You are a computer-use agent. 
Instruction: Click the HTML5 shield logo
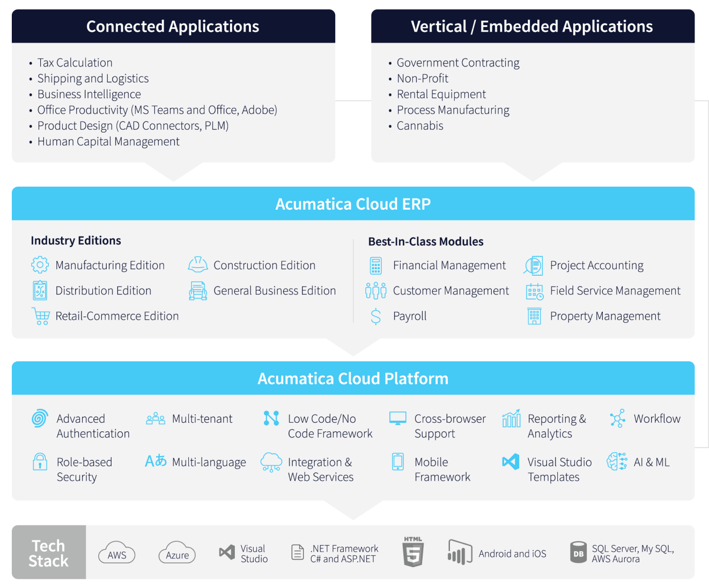coord(413,552)
